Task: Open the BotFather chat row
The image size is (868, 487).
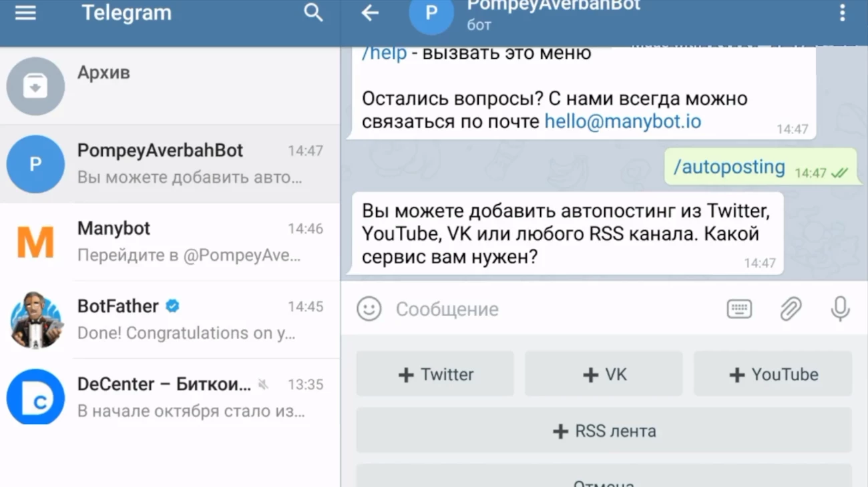Action: tap(170, 320)
